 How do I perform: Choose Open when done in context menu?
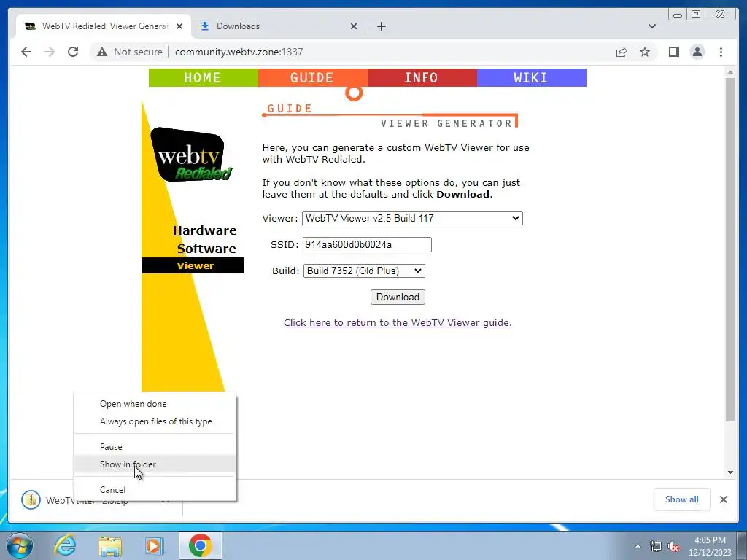click(155, 404)
